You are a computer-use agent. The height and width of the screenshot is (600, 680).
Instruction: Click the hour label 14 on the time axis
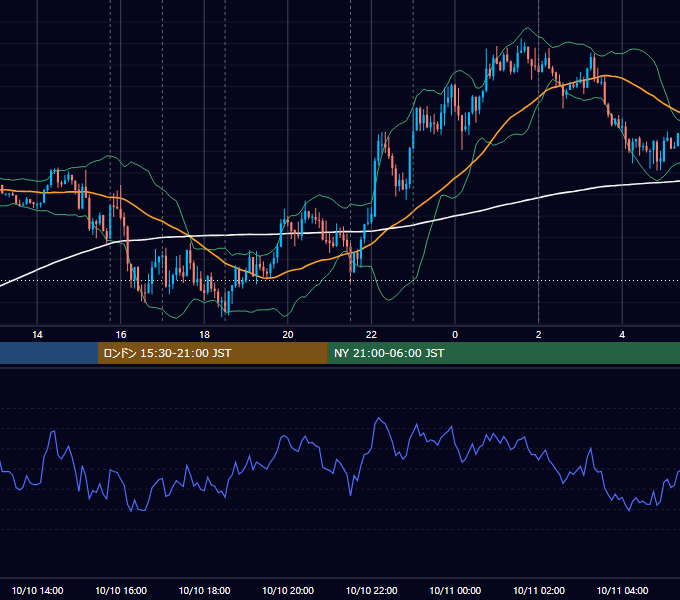(37, 335)
